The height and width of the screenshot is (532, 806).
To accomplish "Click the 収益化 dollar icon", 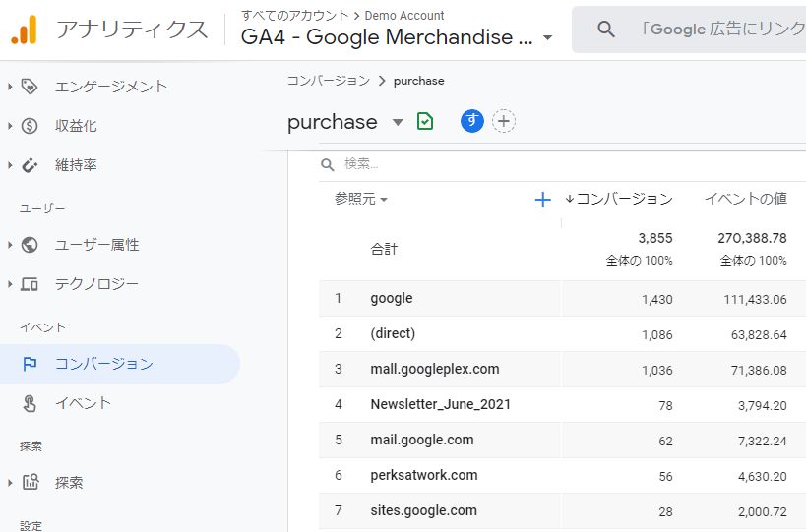I will click(x=30, y=126).
